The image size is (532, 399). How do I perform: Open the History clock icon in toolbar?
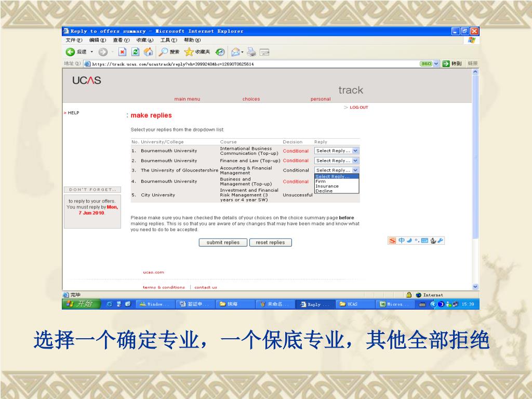pyautogui.click(x=220, y=52)
